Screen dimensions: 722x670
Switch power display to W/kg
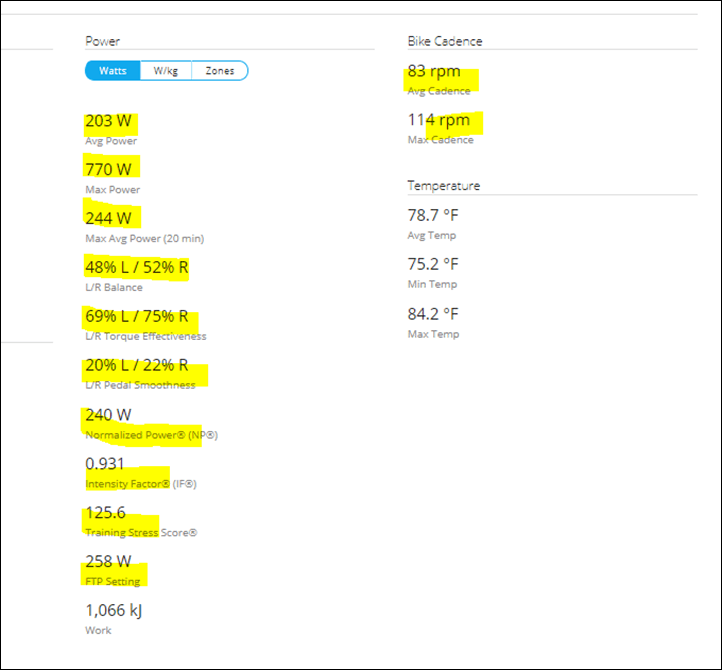pos(166,70)
